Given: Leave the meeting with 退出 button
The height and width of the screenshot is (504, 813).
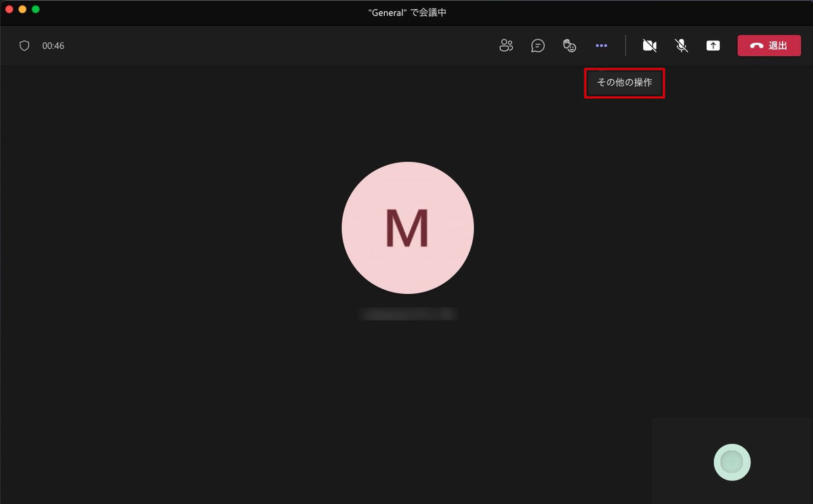Looking at the screenshot, I should click(769, 45).
